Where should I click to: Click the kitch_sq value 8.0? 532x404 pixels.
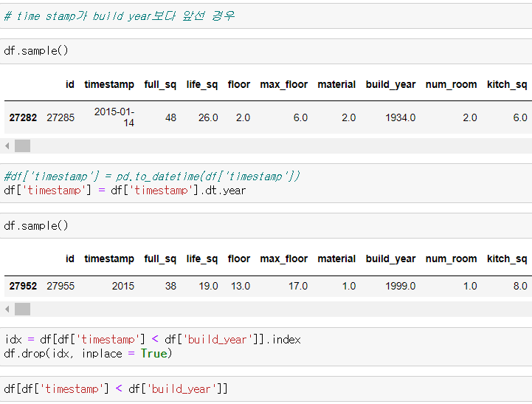(520, 286)
